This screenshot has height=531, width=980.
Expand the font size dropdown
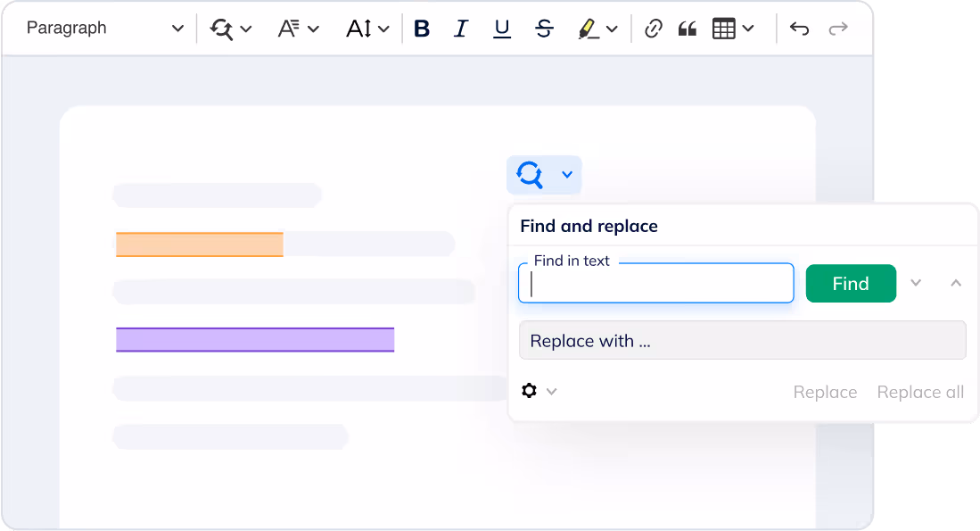pyautogui.click(x=383, y=29)
